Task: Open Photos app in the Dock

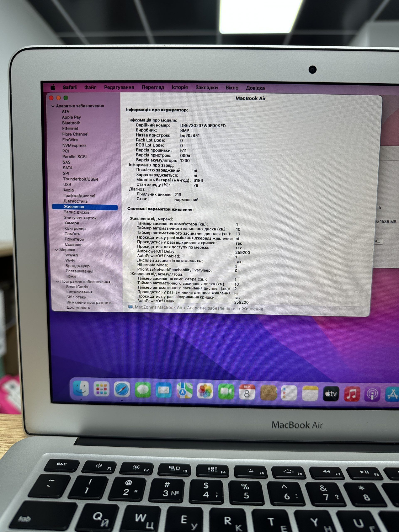Action: (x=205, y=391)
